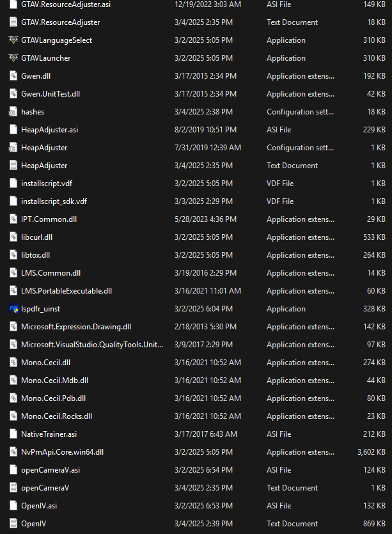Click the HeapAdjuster.asi file icon
The height and width of the screenshot is (534, 392).
click(x=13, y=130)
